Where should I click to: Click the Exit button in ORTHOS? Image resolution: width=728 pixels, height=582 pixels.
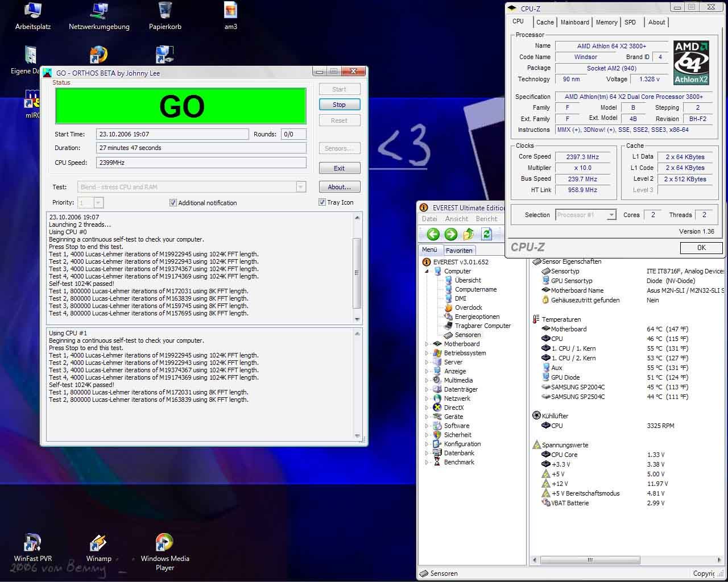[x=339, y=168]
